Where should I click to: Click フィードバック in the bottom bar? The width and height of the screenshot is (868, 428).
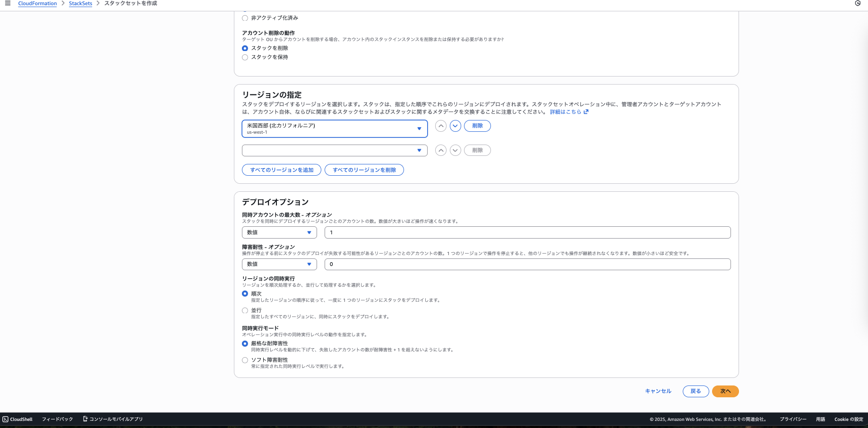[58, 419]
